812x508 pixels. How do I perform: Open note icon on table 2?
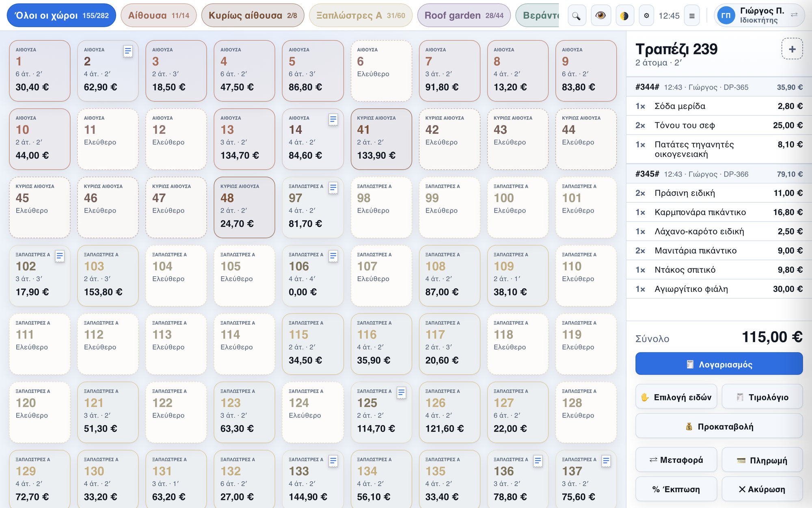(x=128, y=51)
